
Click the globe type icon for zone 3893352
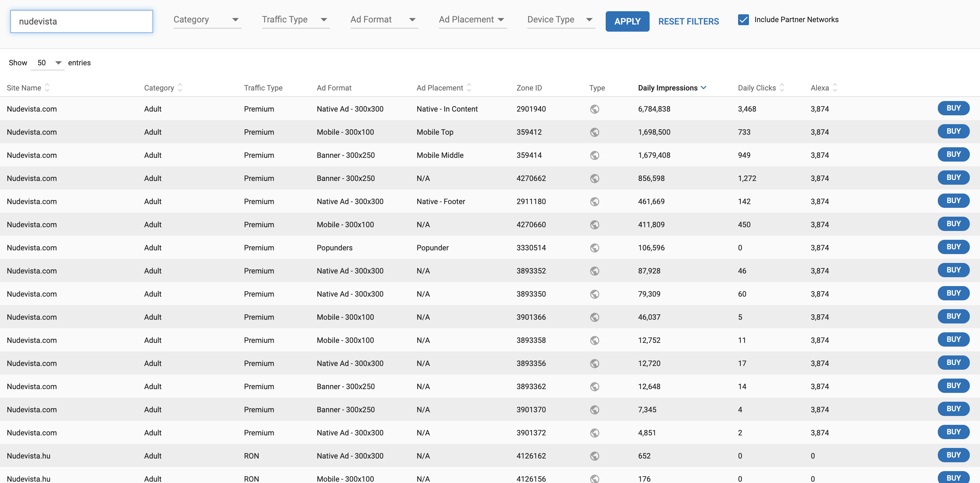tap(594, 271)
